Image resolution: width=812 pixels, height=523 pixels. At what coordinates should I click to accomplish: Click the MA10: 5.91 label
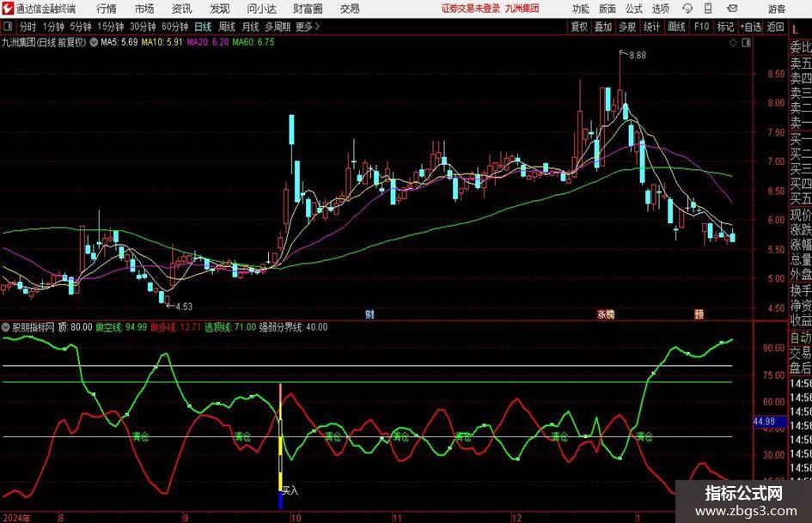click(x=162, y=42)
